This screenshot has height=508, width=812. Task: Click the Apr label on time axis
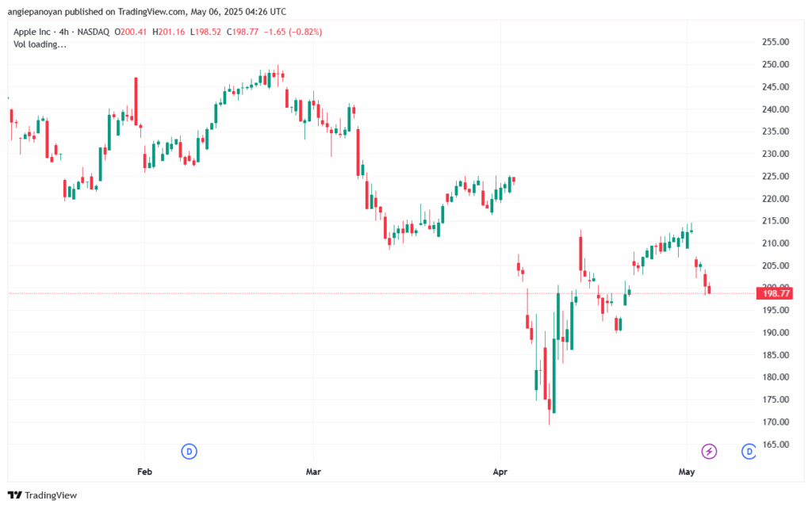(x=500, y=472)
